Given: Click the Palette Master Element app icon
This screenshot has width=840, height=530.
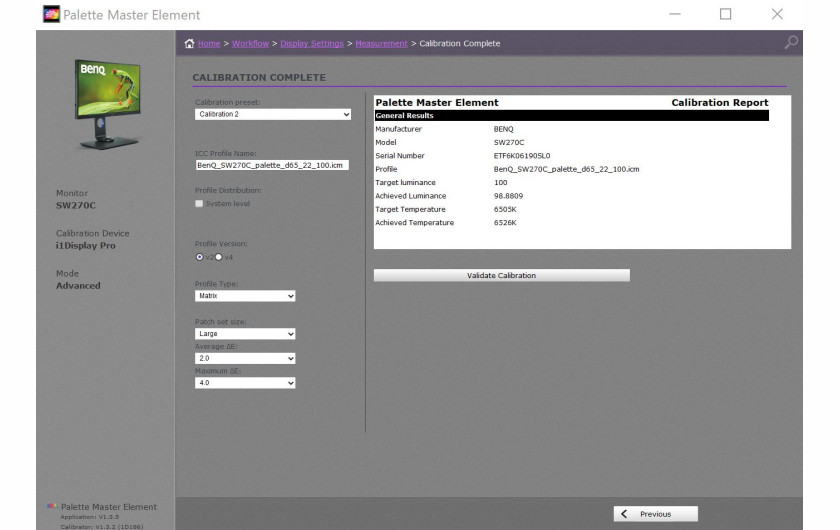Looking at the screenshot, I should click(51, 14).
